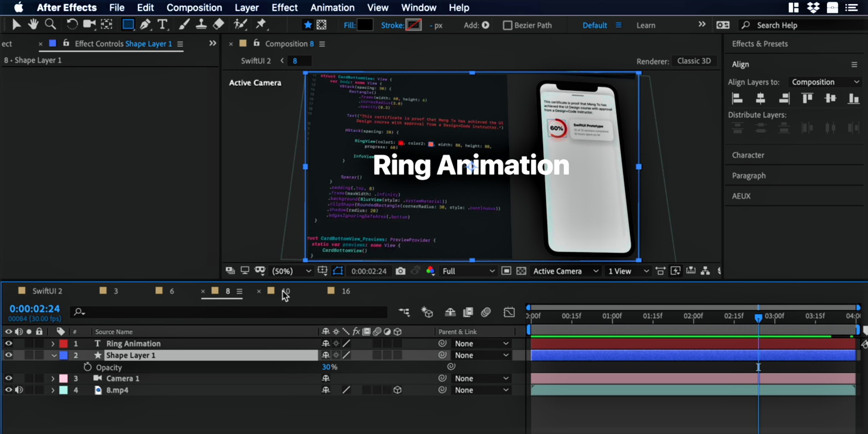
Task: Switch to the SwiftUI 2 timeline tab
Action: [x=47, y=291]
